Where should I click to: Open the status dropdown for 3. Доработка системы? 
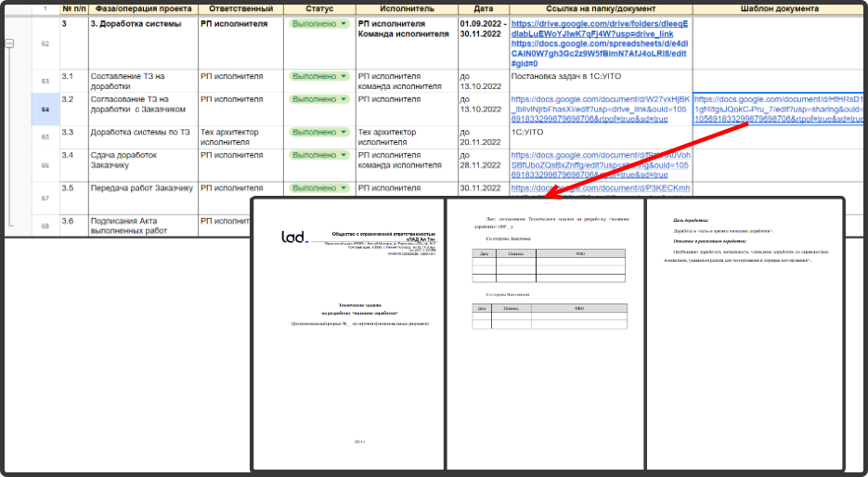(317, 22)
